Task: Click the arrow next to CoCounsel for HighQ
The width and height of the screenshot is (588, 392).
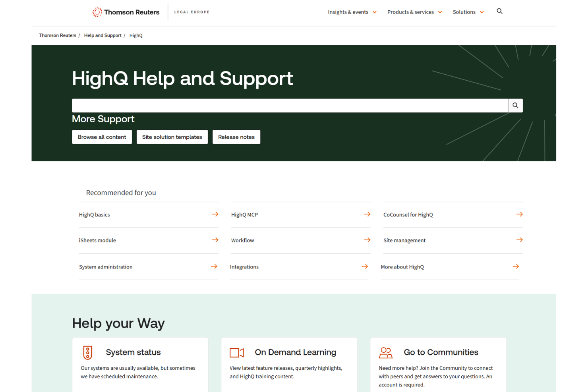Action: [519, 214]
